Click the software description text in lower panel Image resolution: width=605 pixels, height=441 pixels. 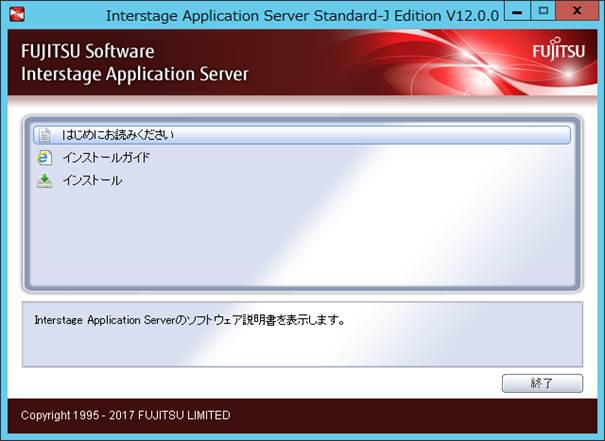point(189,320)
